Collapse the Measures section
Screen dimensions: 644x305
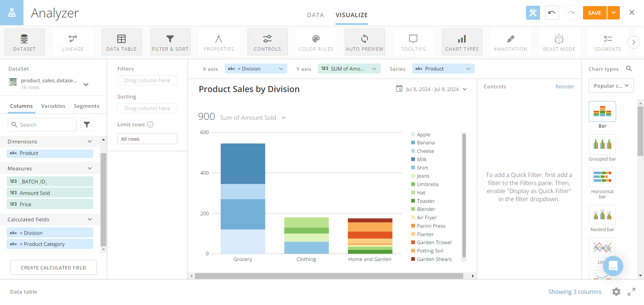click(90, 168)
